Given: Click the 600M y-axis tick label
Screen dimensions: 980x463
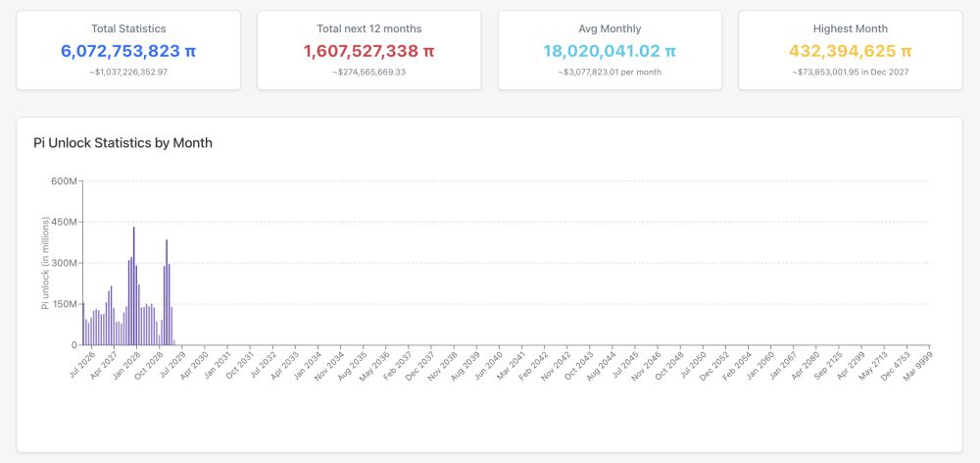Looking at the screenshot, I should click(x=64, y=181).
